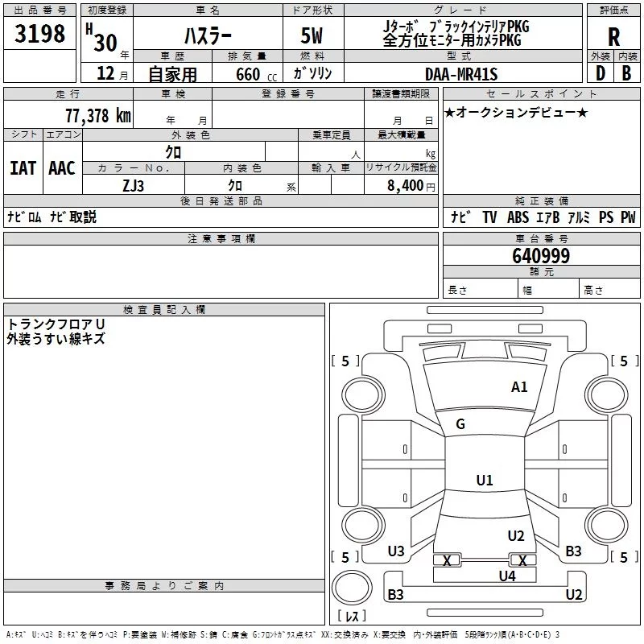Screen dimensions: 644x644
Task: Select the G mark on the windshield
Action: click(x=460, y=424)
